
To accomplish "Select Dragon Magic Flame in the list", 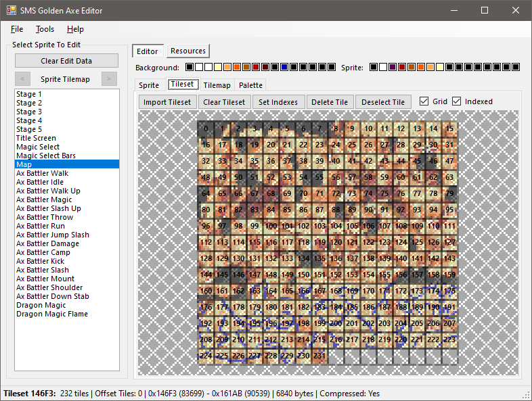I will click(x=67, y=314).
